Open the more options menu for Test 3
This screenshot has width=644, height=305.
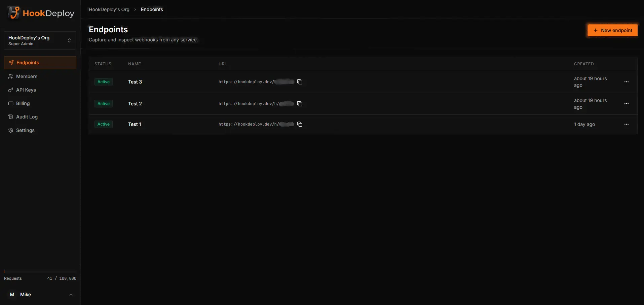tap(627, 82)
